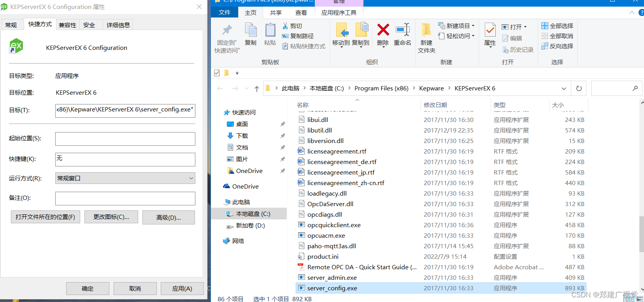Open Customize Quick Access Toolbar dropdown

click(237, 73)
